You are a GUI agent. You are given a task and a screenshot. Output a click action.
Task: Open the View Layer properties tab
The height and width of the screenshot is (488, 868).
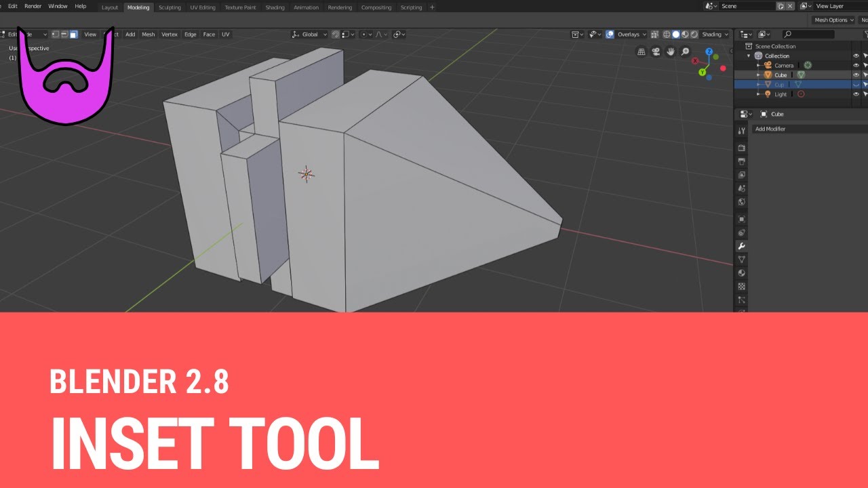(742, 175)
